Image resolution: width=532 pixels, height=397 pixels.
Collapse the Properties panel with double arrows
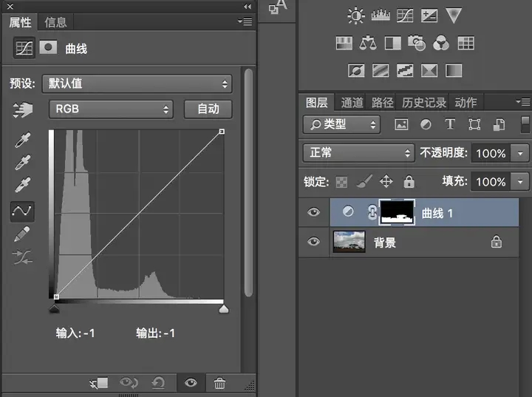[248, 7]
